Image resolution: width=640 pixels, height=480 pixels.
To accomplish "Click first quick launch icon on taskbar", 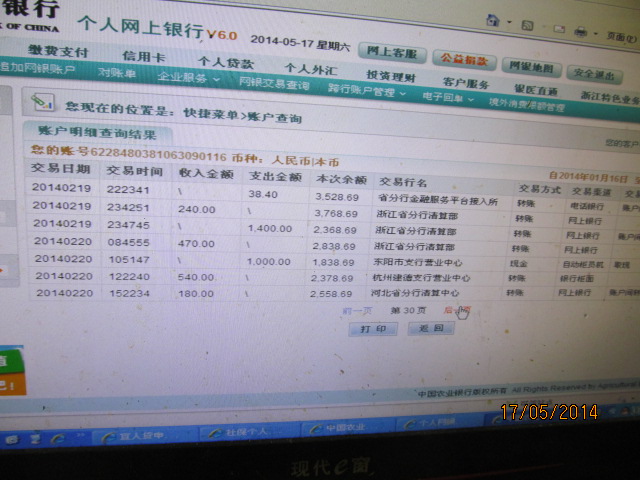I will (13, 440).
